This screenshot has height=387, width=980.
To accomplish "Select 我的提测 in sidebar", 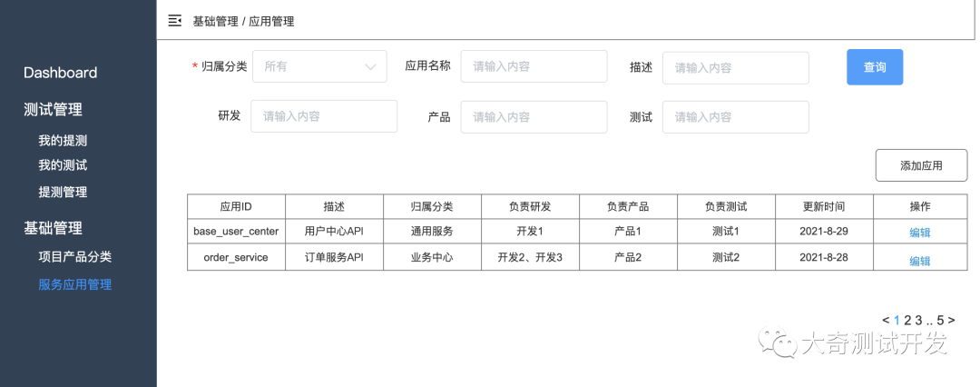I will pyautogui.click(x=63, y=141).
